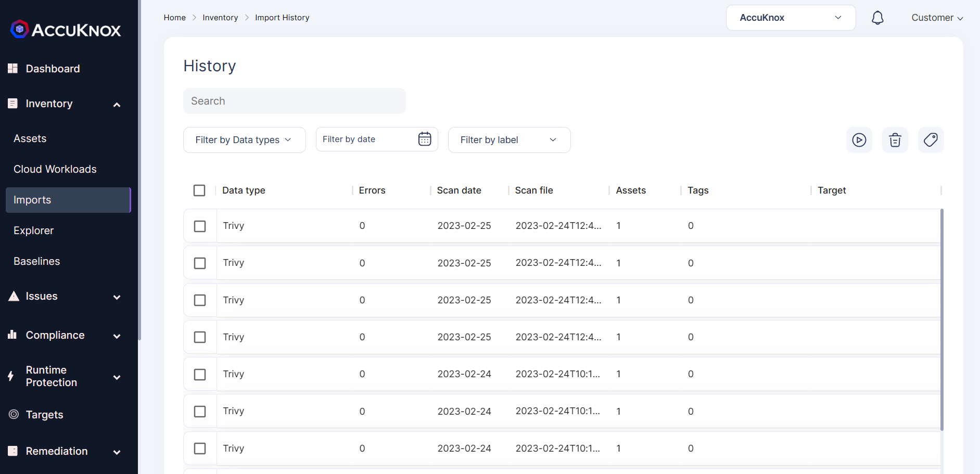Sort by Errors column header

pos(372,190)
